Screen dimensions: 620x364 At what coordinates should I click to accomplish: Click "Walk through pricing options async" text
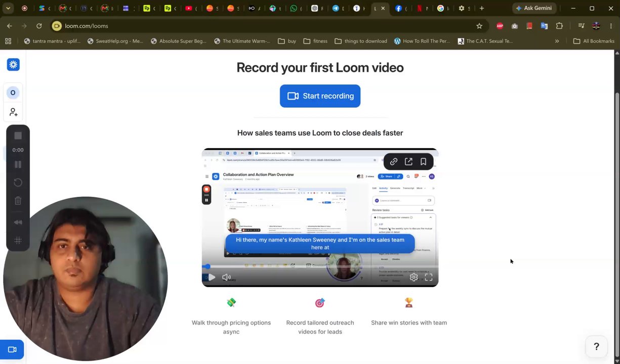[231, 327]
